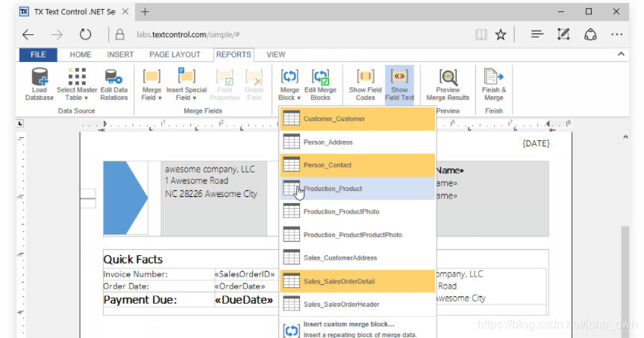Select Production_ProductPhoto merge block
This screenshot has width=644, height=338.
tap(357, 211)
